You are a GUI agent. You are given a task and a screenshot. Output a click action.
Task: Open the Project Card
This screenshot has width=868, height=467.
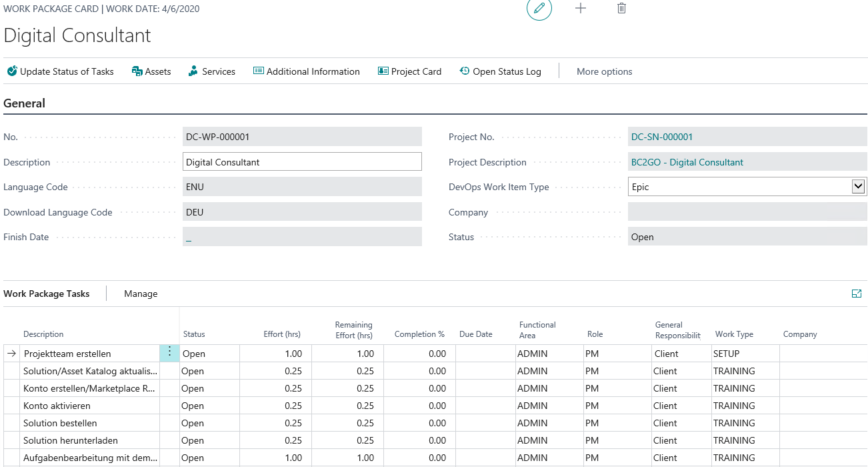(x=409, y=71)
